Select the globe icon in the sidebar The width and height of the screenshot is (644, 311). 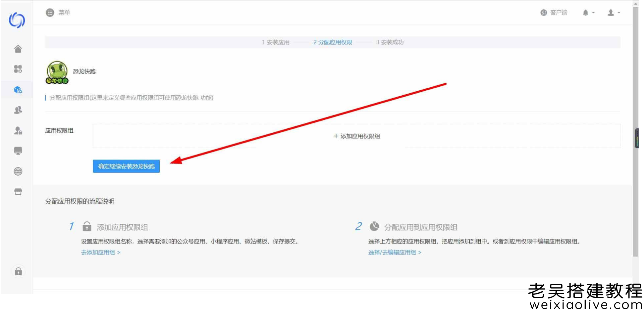point(18,171)
